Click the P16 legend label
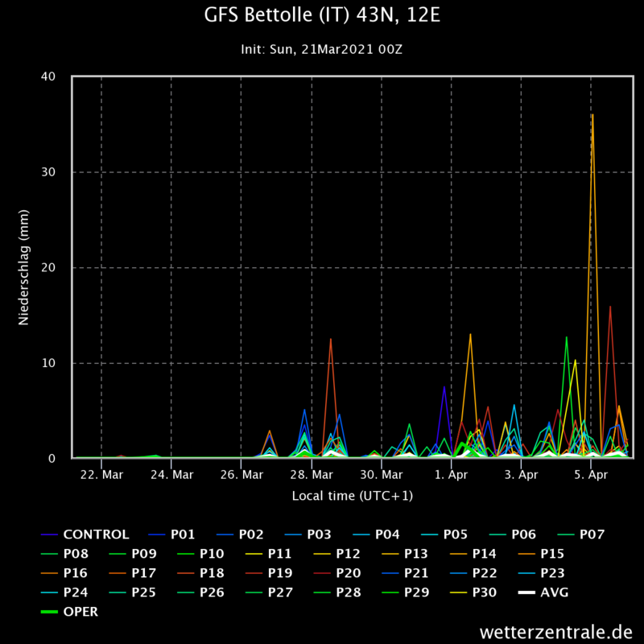This screenshot has height=644, width=644. click(76, 573)
